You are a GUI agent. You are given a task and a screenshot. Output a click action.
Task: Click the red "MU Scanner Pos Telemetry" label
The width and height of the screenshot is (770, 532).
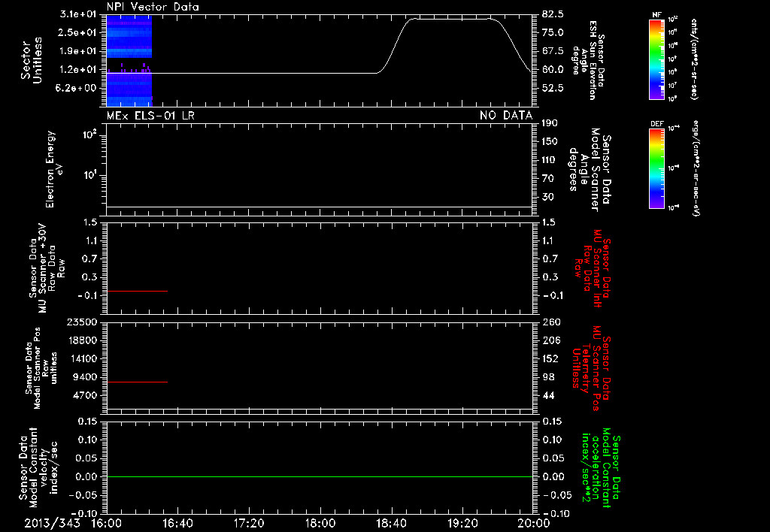click(591, 368)
